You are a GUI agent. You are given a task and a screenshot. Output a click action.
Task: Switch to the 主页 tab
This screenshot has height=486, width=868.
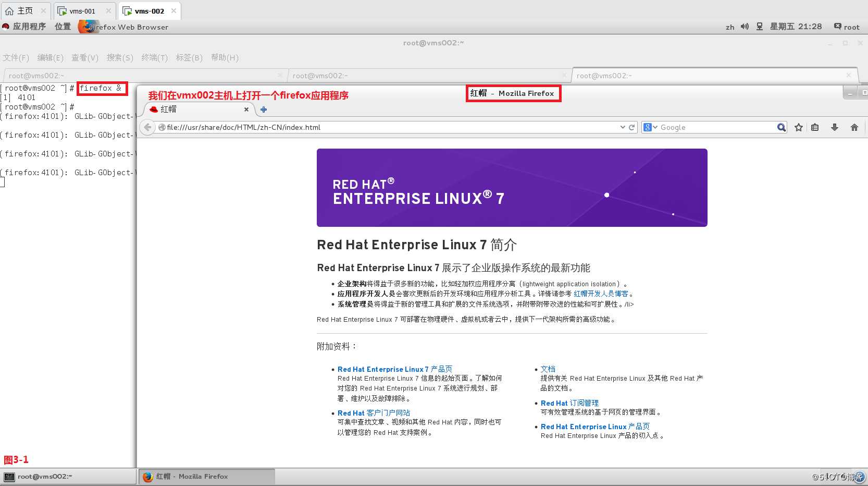click(25, 11)
